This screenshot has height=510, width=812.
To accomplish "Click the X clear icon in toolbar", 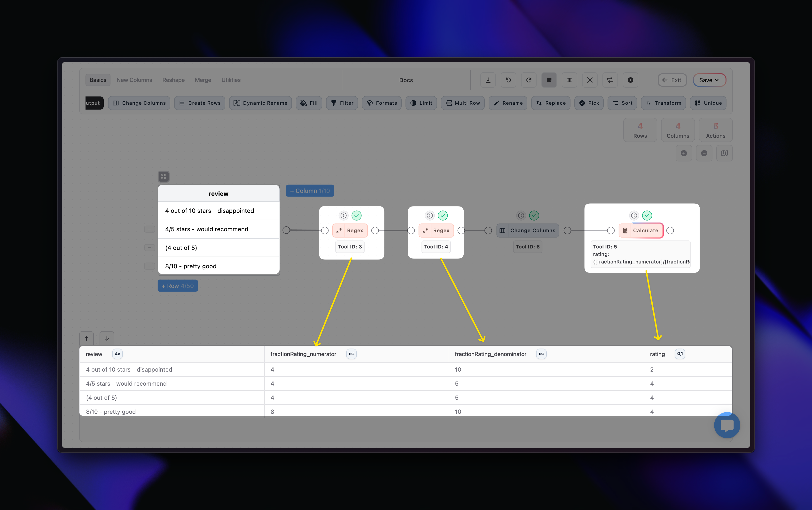I will coord(590,80).
